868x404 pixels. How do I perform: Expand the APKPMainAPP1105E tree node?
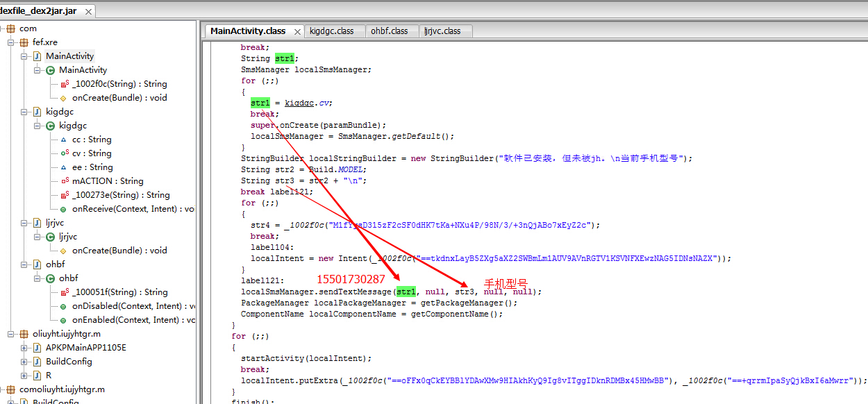(x=24, y=348)
